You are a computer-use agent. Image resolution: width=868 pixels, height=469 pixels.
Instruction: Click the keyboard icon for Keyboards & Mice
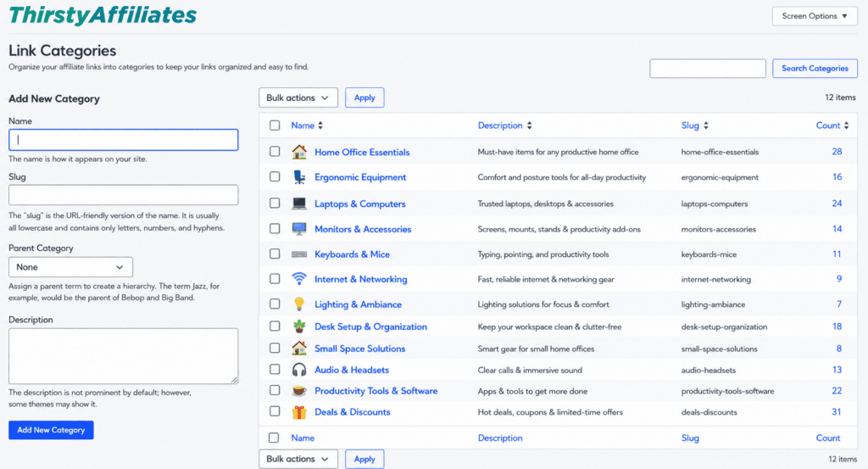299,254
